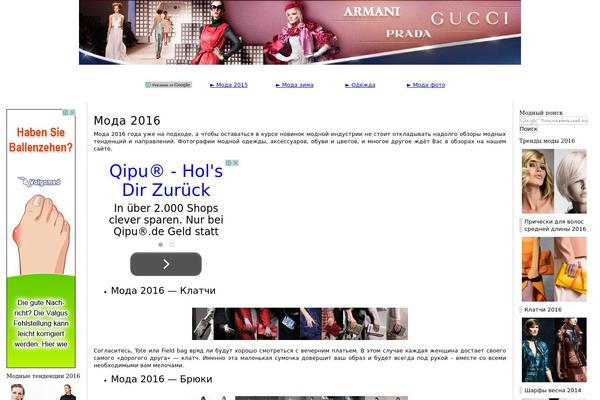
Task: Open the hairstyles thumbnail in the sidebar
Action: click(554, 181)
